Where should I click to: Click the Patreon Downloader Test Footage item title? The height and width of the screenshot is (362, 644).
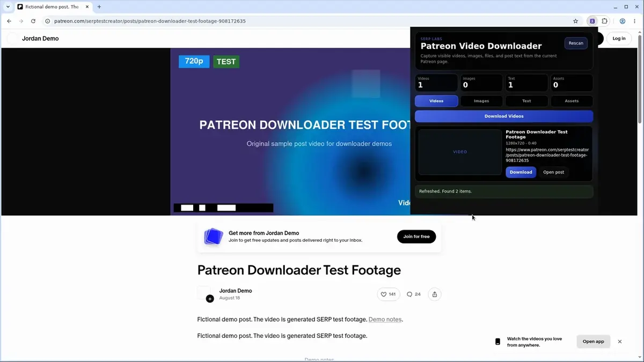(x=537, y=134)
